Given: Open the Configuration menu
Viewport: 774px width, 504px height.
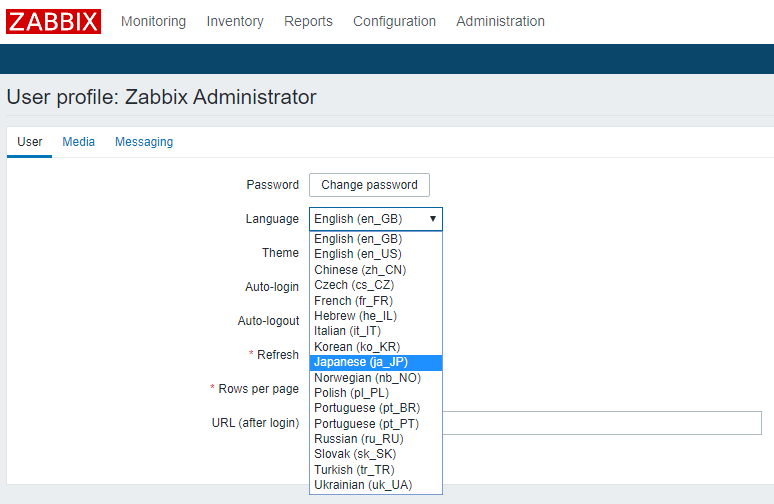Looking at the screenshot, I should tap(394, 21).
